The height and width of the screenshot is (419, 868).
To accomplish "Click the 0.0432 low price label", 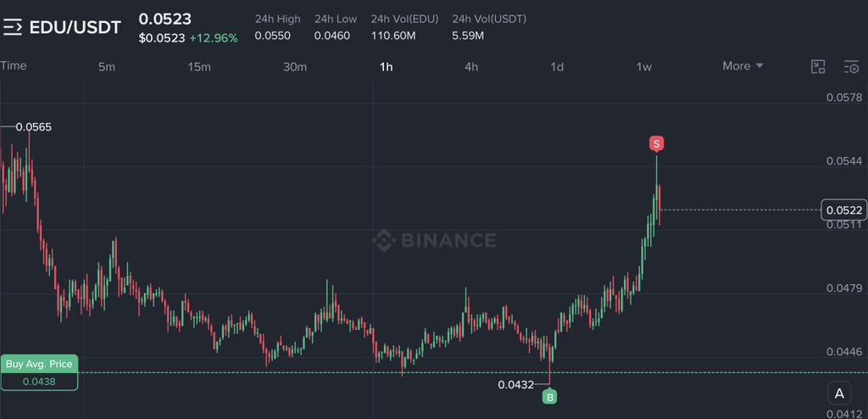I will (516, 384).
